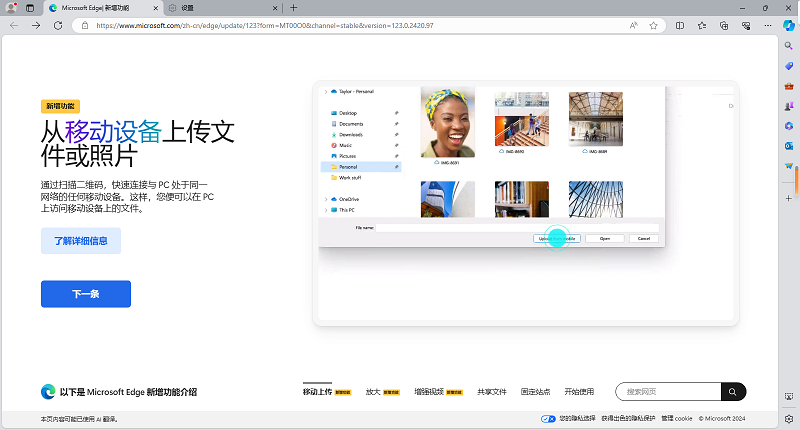800x430 pixels.
Task: Open sidebar settings gear
Action: point(789,418)
